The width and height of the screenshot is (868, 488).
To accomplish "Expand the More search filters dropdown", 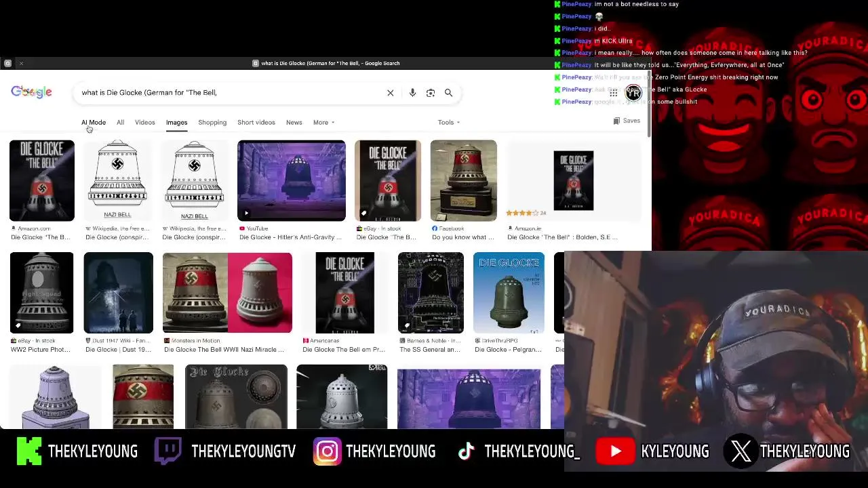I will point(324,122).
